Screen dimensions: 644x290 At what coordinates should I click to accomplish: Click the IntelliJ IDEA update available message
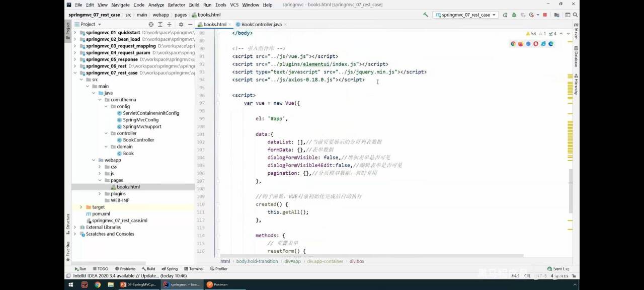(130, 276)
